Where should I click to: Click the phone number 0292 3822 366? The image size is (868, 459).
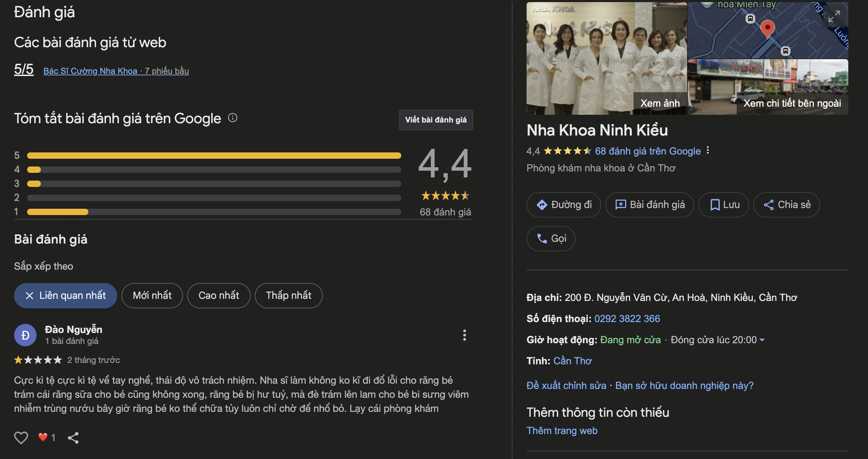[x=627, y=319]
